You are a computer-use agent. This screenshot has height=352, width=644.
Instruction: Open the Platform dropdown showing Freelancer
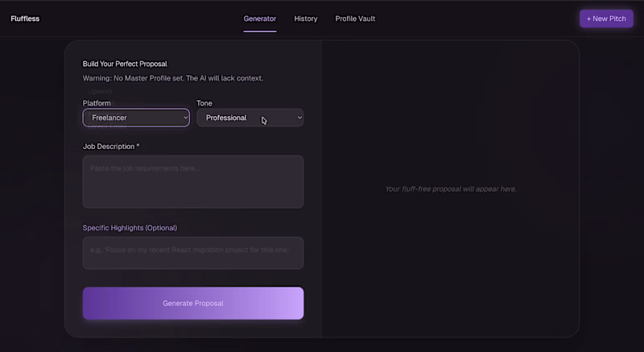click(x=136, y=118)
